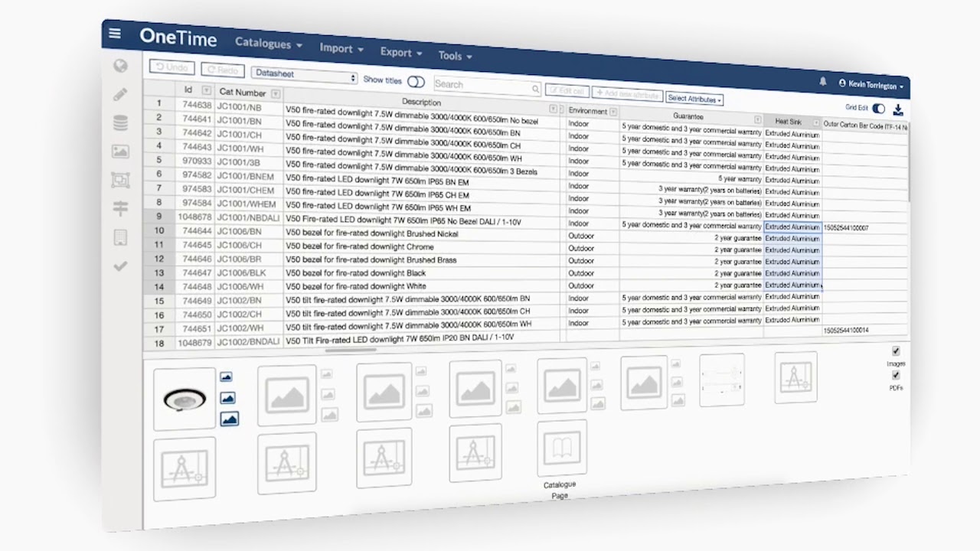Open the Kevin Torrington user menu
Screen dimensions: 980x551
pos(871,85)
